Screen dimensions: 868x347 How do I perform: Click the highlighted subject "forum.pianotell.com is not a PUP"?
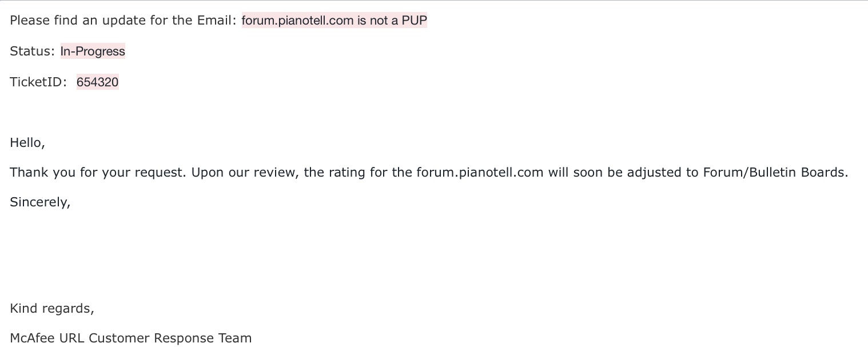(x=334, y=21)
